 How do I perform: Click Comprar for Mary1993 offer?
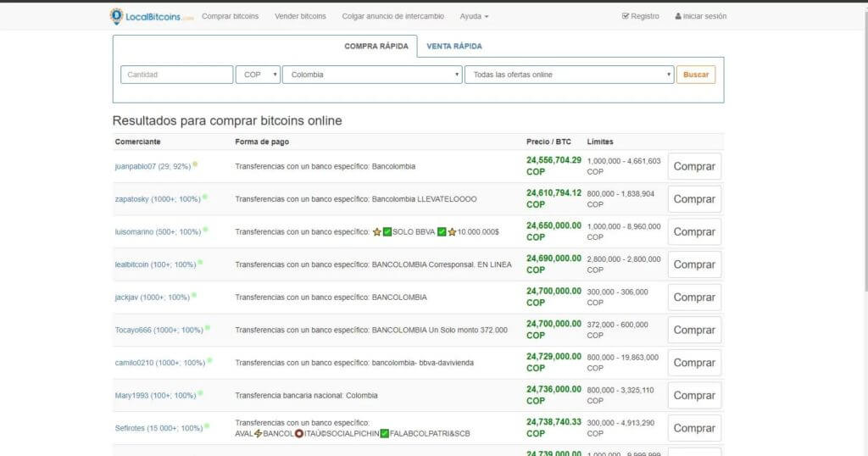pos(694,395)
